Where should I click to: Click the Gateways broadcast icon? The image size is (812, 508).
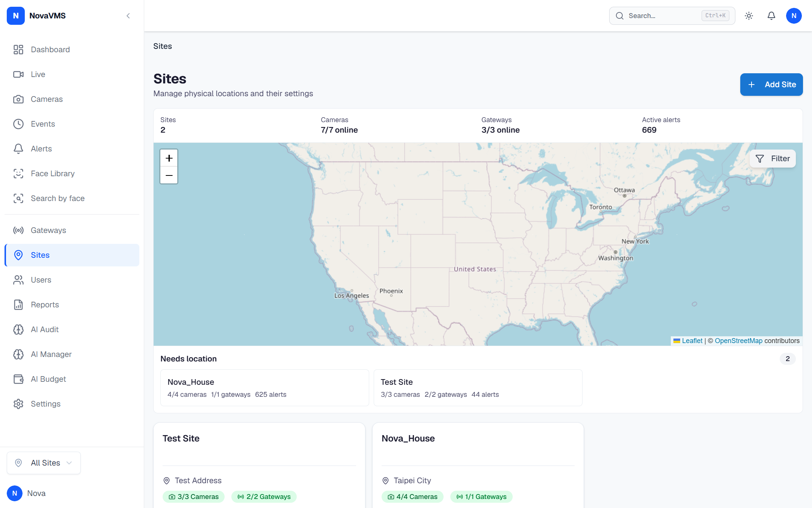point(18,230)
